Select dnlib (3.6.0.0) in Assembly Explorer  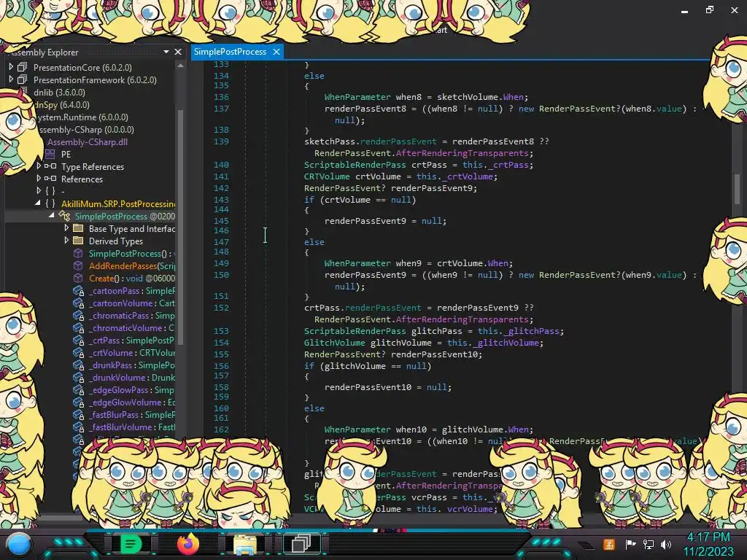tap(59, 93)
